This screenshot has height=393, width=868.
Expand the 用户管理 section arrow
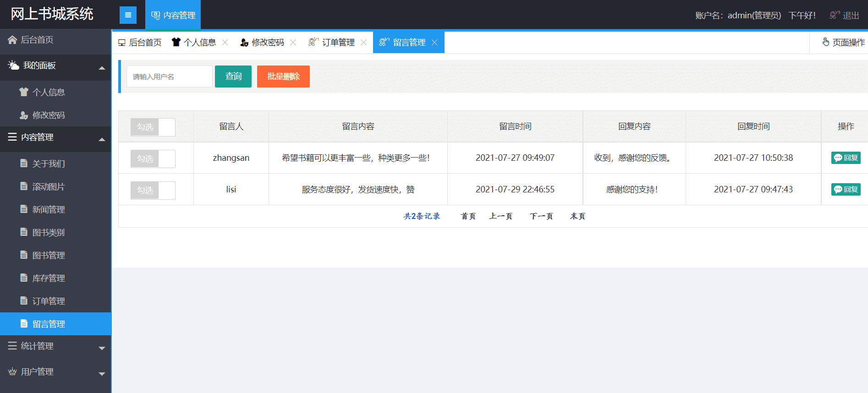coord(102,374)
